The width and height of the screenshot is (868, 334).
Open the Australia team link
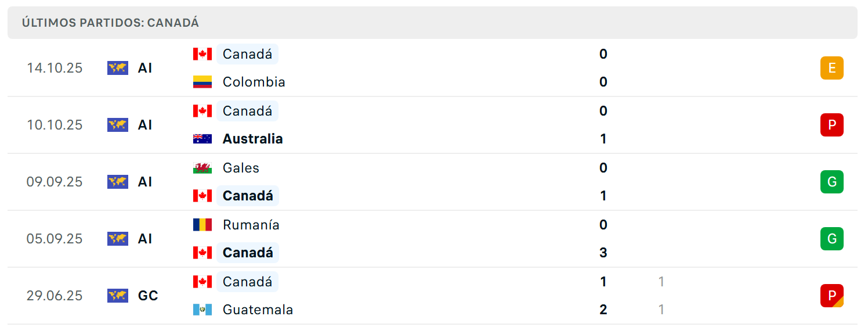click(253, 139)
